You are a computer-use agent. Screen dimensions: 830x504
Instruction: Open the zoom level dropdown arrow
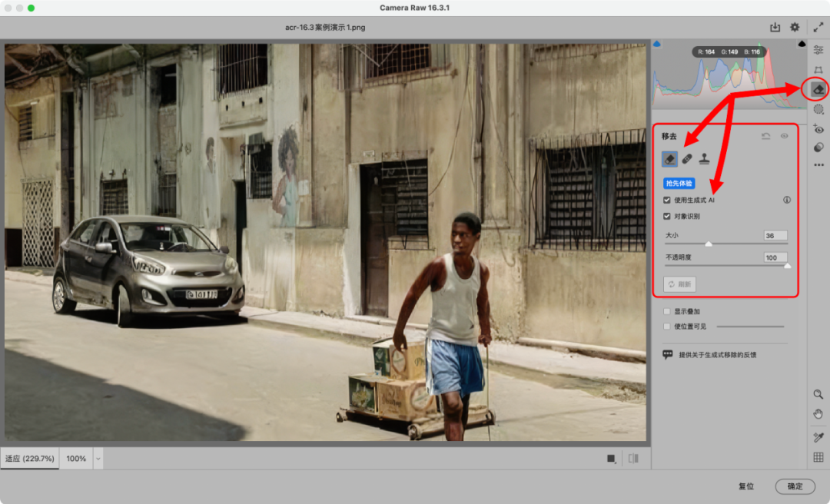98,459
